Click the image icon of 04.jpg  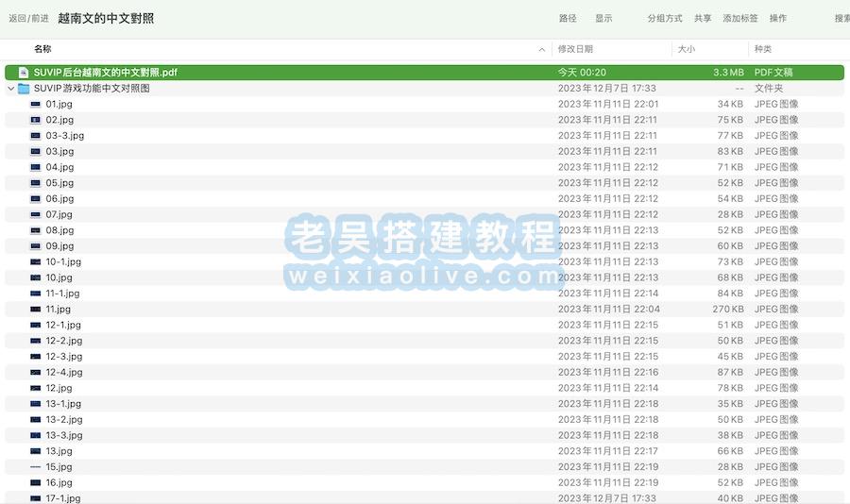(x=36, y=167)
